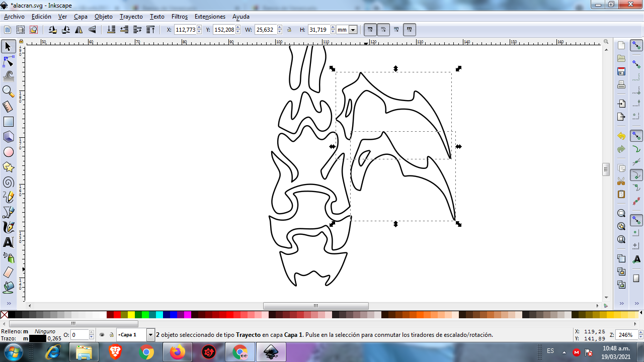Image resolution: width=644 pixels, height=362 pixels.
Task: Click the Undo yellow arrow icon
Action: tap(621, 136)
